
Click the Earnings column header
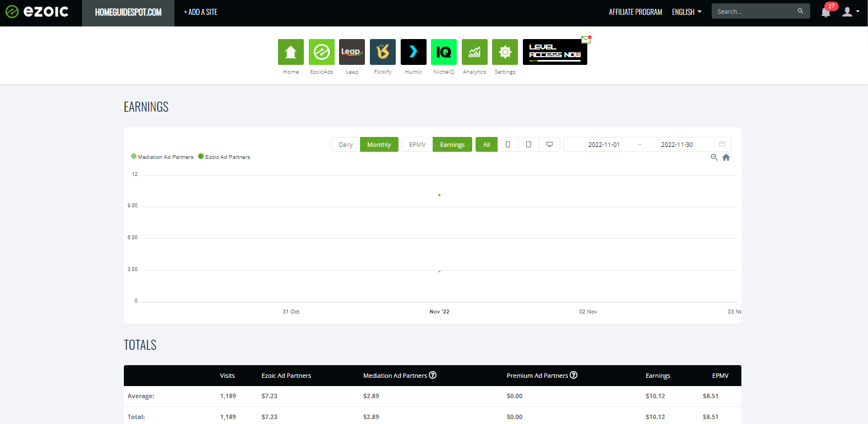658,376
